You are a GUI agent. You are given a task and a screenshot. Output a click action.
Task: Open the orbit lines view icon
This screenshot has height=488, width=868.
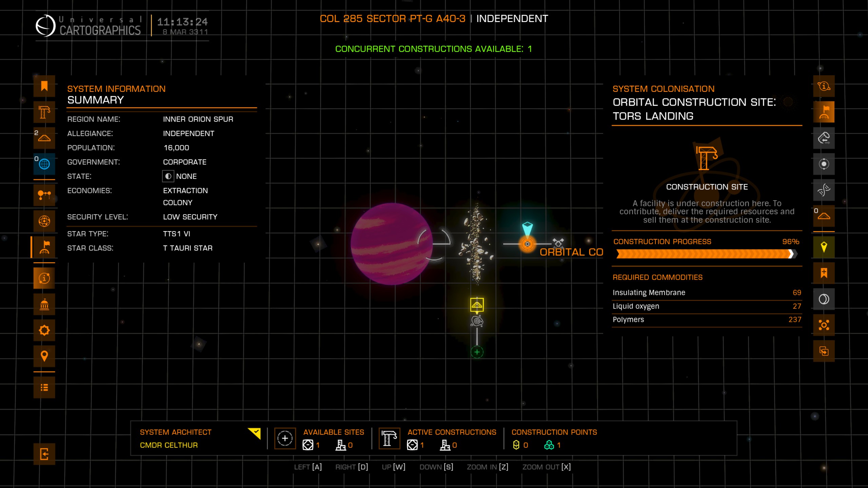44,195
